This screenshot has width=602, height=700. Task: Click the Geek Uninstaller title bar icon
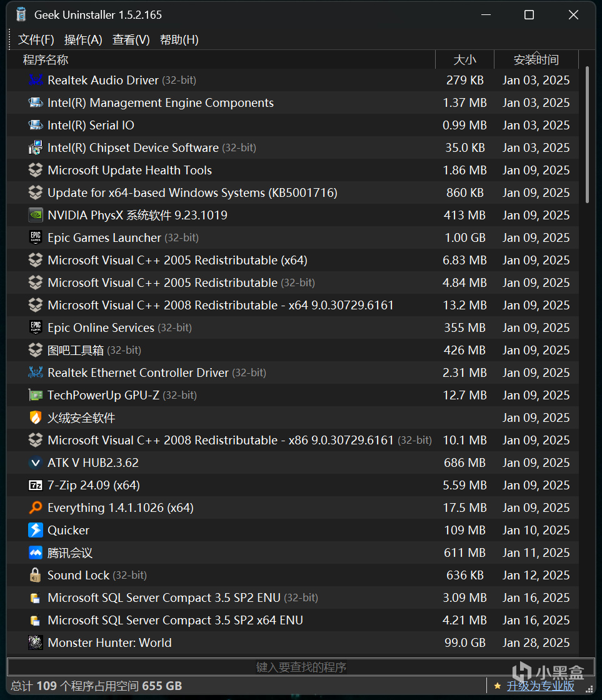tap(21, 14)
